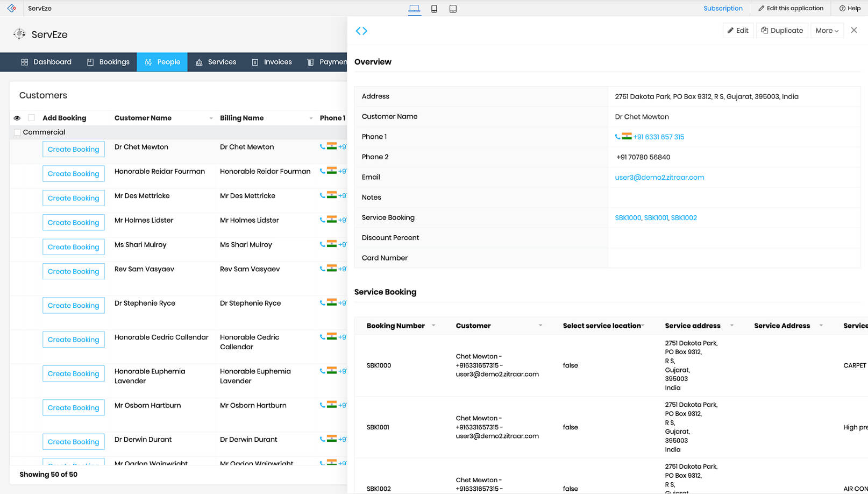Click the email link user3@demo2.zitraar.com
The height and width of the screenshot is (494, 868).
(x=659, y=177)
